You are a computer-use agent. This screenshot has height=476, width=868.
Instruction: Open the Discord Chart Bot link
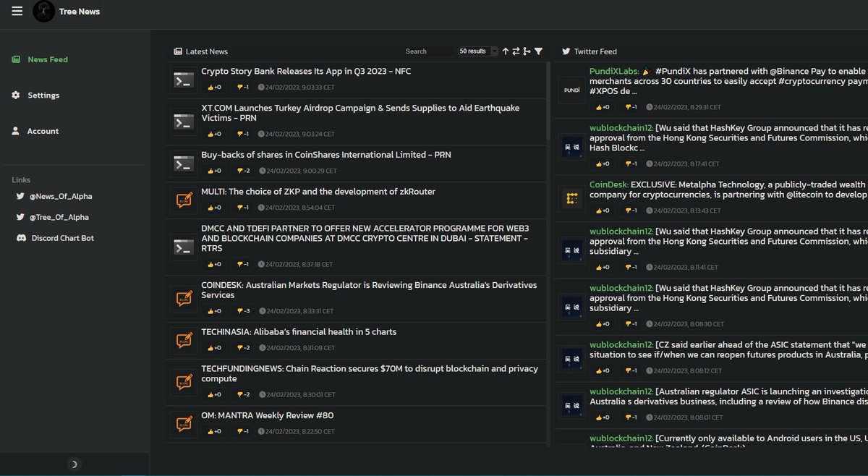tap(63, 238)
